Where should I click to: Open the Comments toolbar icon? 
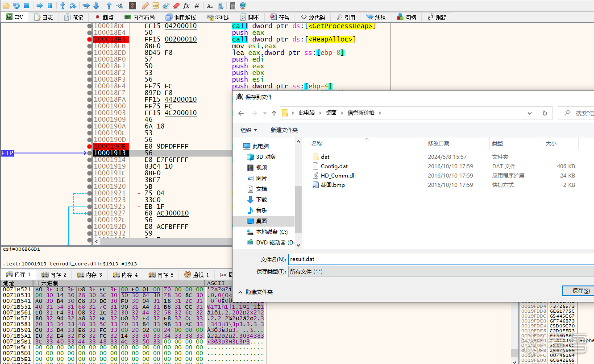[x=156, y=6]
